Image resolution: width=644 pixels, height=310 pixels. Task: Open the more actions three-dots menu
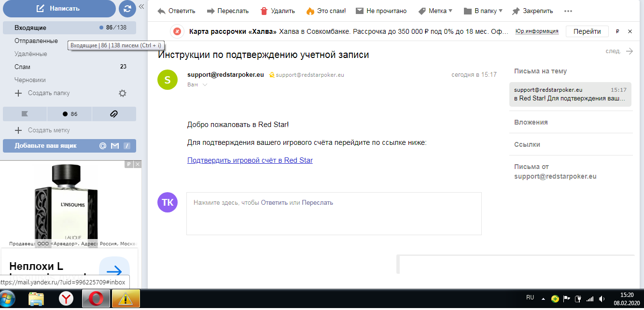pyautogui.click(x=568, y=11)
